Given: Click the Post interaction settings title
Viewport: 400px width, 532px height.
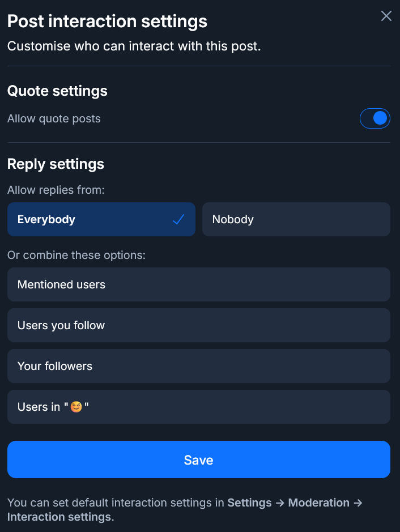Looking at the screenshot, I should tap(107, 22).
